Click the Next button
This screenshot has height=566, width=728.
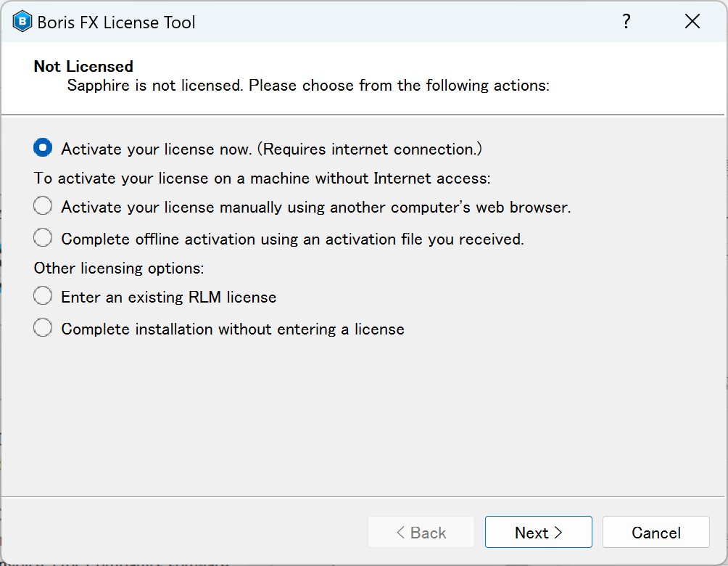tap(539, 532)
